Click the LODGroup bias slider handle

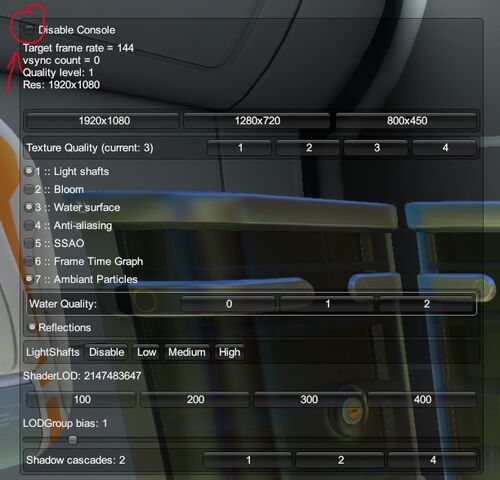pyautogui.click(x=73, y=440)
